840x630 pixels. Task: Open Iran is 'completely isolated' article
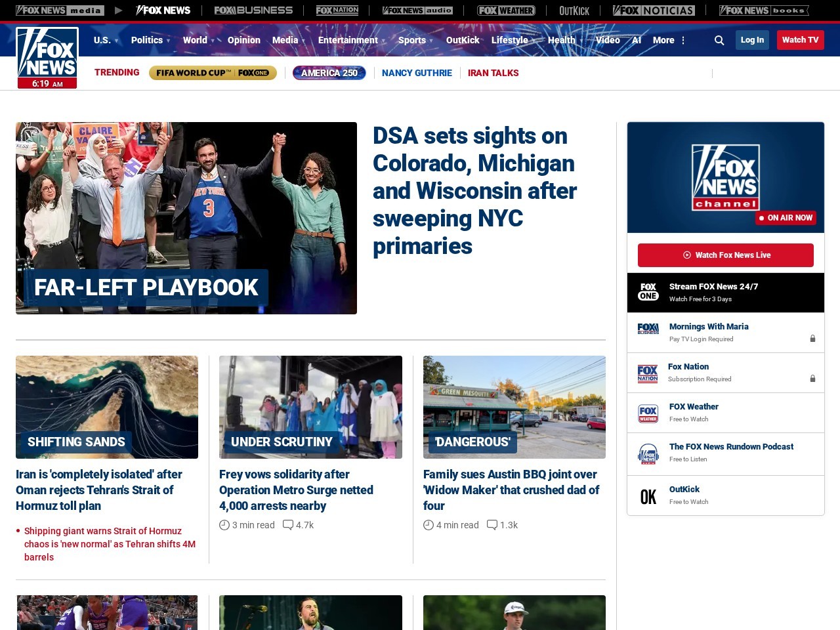[99, 490]
